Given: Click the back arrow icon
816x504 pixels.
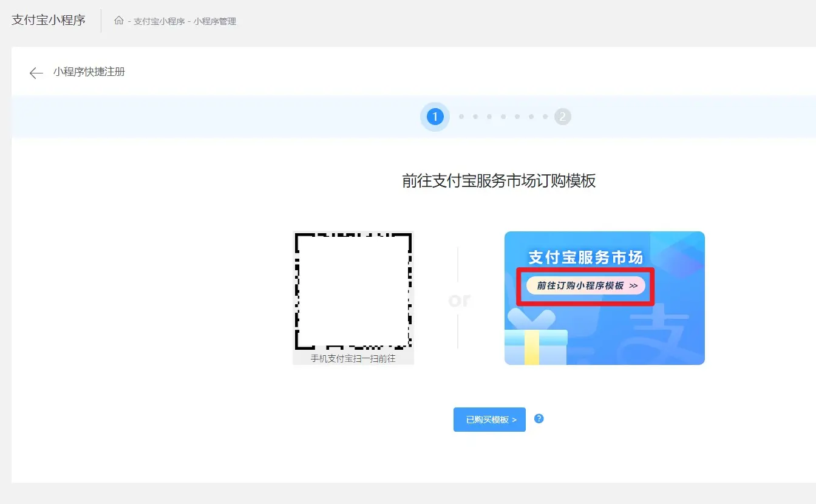Looking at the screenshot, I should coord(36,73).
